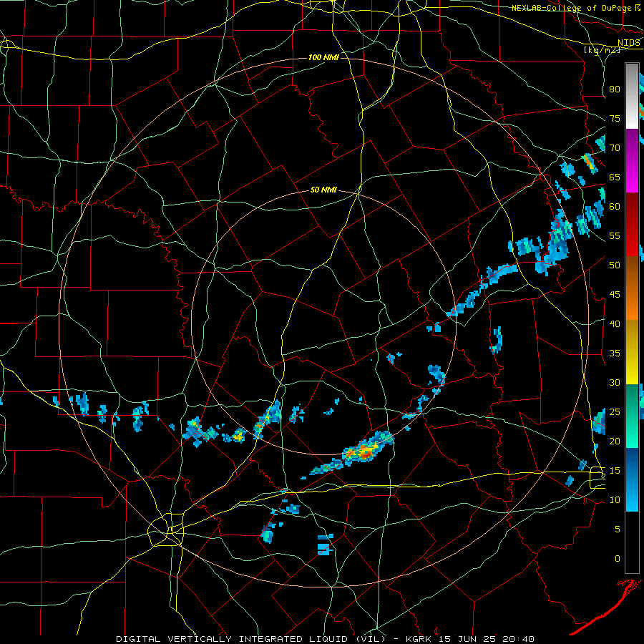Pick the green segment of the VIL legend
This screenshot has height=644, width=644.
coord(632,416)
